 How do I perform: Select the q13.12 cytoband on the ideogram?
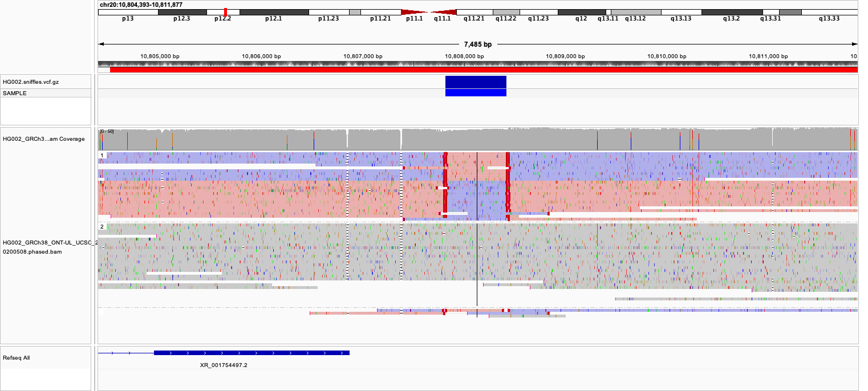pyautogui.click(x=636, y=12)
